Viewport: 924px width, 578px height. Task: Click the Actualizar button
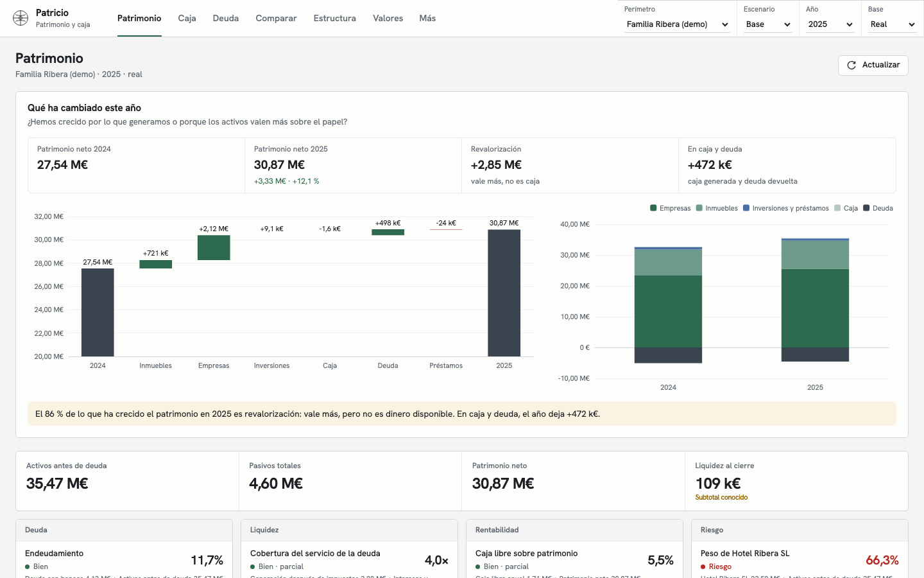pyautogui.click(x=873, y=65)
